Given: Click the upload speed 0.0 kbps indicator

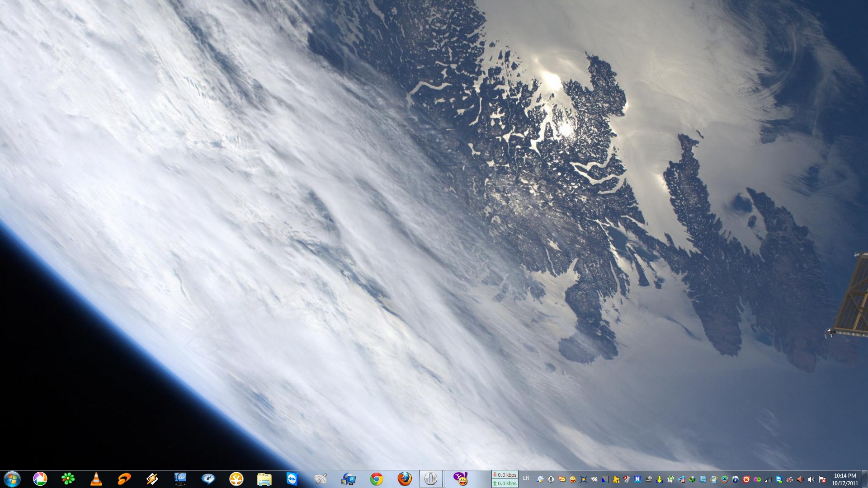Looking at the screenshot, I should point(505,483).
